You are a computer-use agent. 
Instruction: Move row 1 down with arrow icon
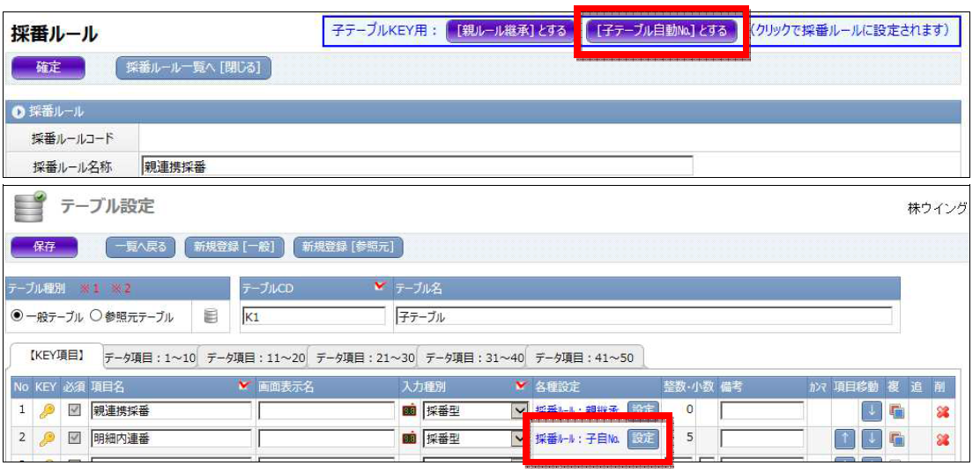pos(871,410)
